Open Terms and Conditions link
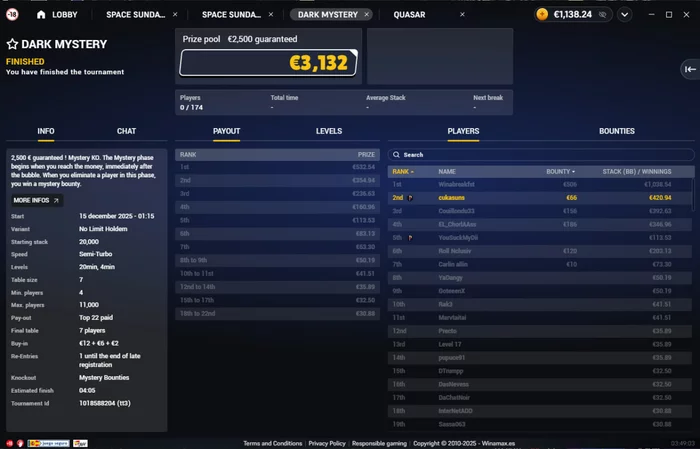The width and height of the screenshot is (700, 449). pos(273,444)
